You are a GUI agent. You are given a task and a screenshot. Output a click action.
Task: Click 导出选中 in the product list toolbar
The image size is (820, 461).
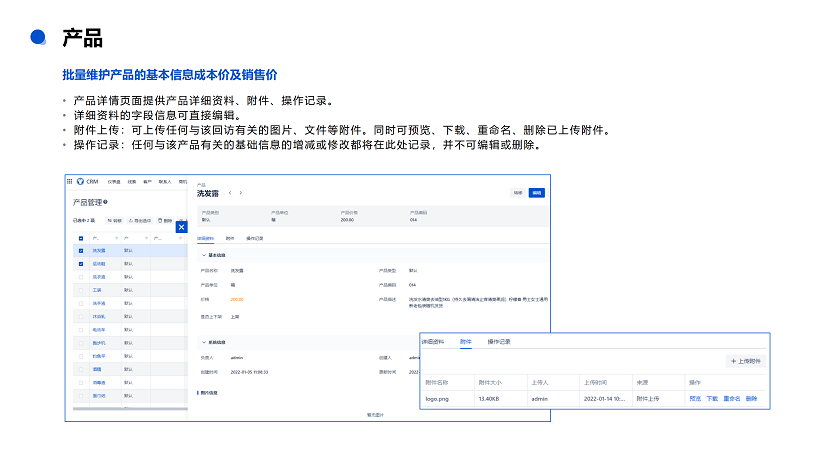(x=140, y=221)
